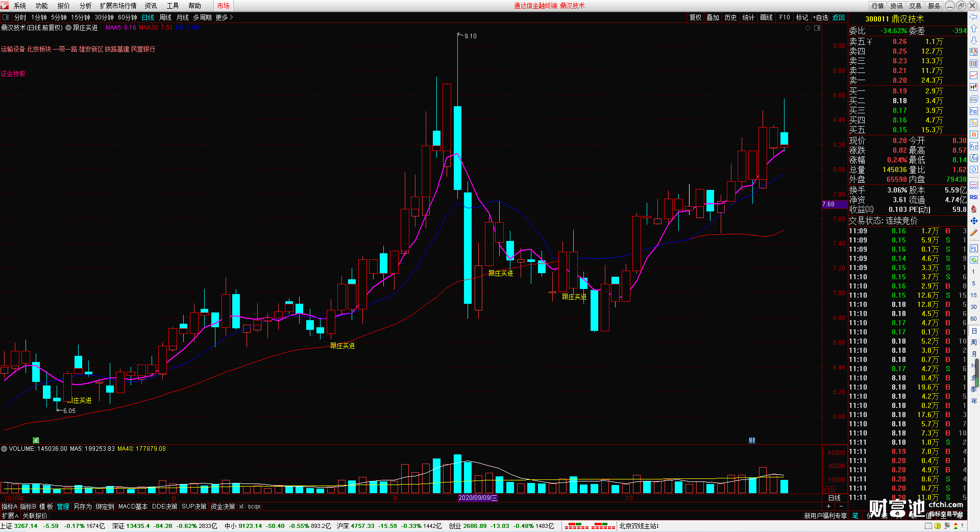980x532 pixels.
Task: Select the 月 monthly period in sidebar
Action: [973, 354]
